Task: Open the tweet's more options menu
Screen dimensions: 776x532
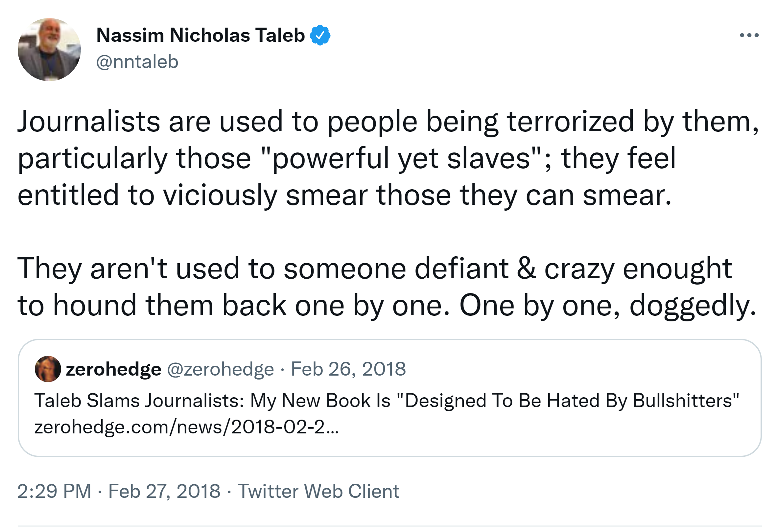Action: tap(749, 35)
